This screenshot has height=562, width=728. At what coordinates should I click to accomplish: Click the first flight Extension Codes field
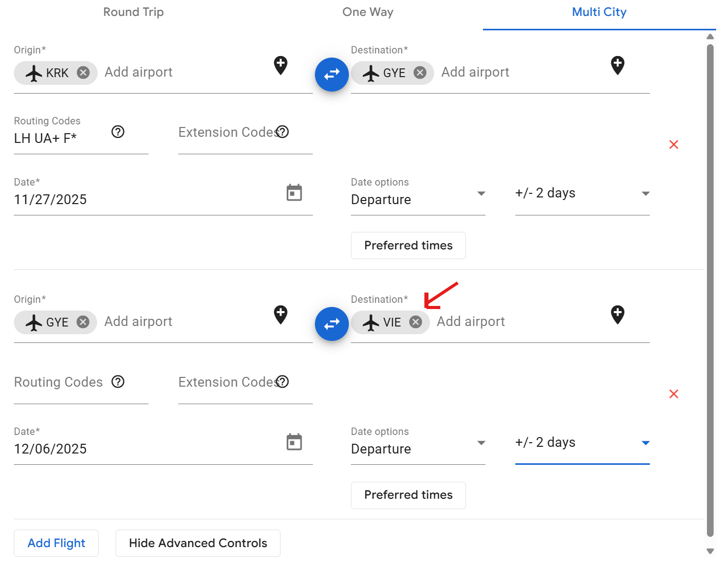[x=246, y=135]
